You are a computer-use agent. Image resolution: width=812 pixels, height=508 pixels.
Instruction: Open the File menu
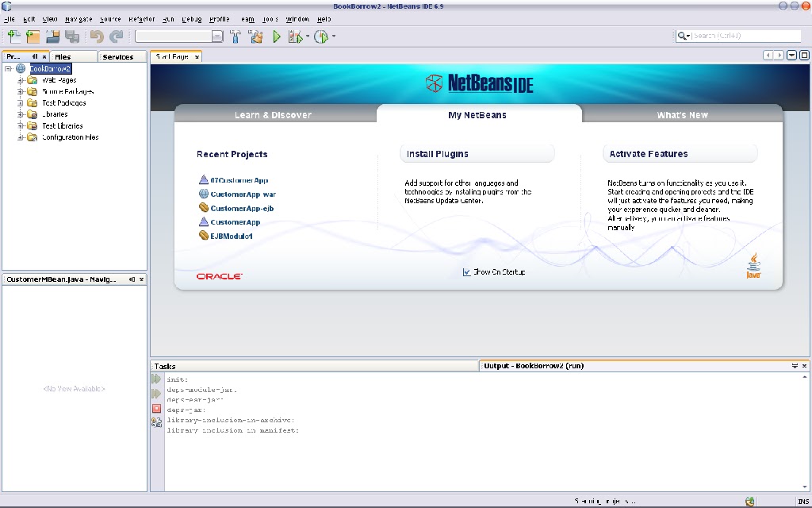tap(10, 19)
